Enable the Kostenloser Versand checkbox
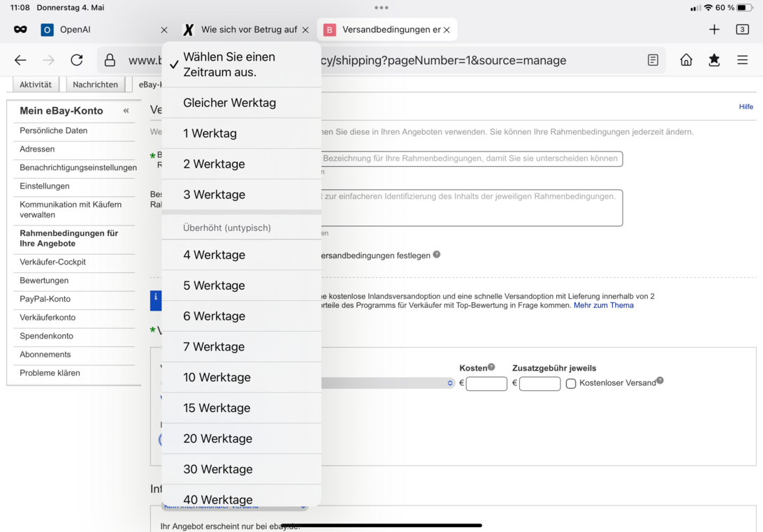Viewport: 763px width, 532px height. [571, 383]
